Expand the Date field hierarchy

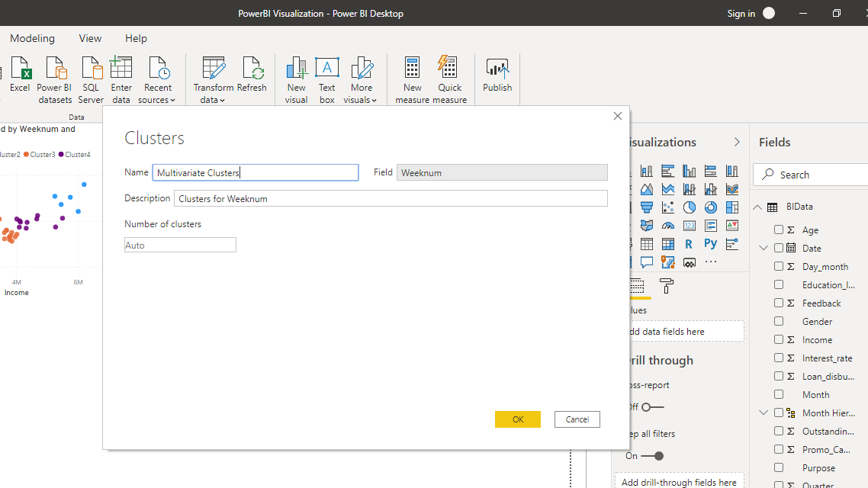pos(764,248)
